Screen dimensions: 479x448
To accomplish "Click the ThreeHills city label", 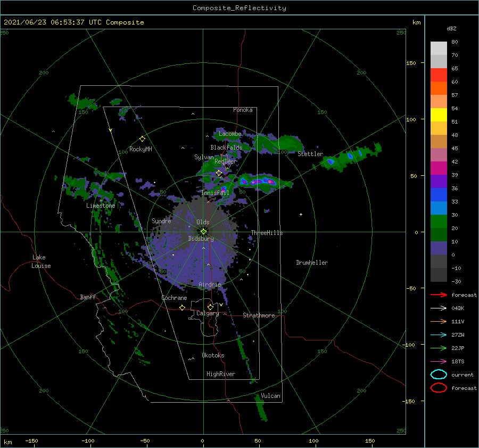I will coord(267,233).
